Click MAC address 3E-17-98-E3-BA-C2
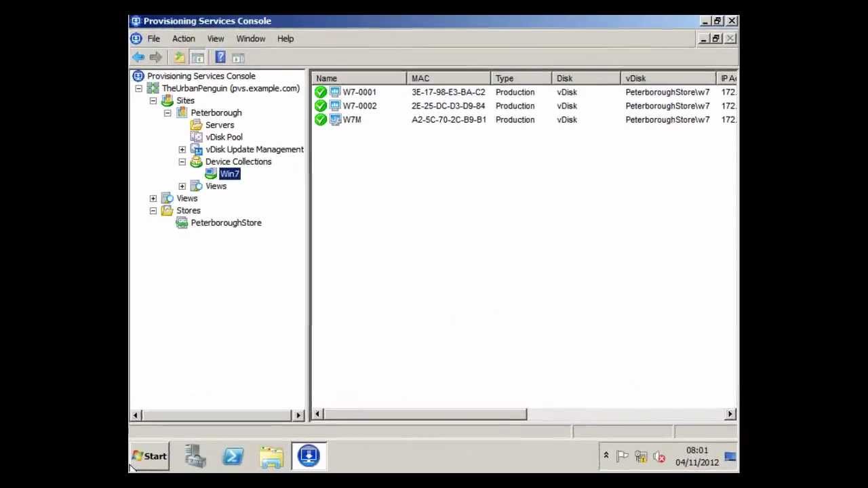868x488 pixels. click(x=448, y=92)
